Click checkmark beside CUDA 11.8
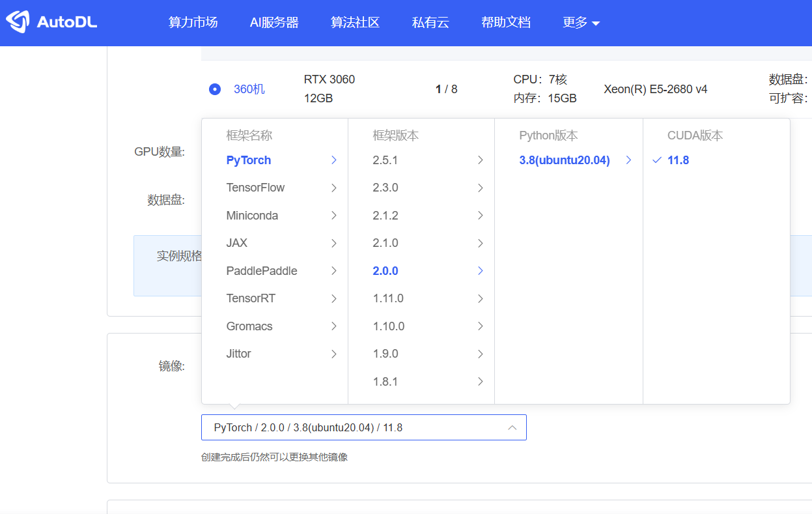Viewport: 812px width, 514px height. [x=656, y=160]
